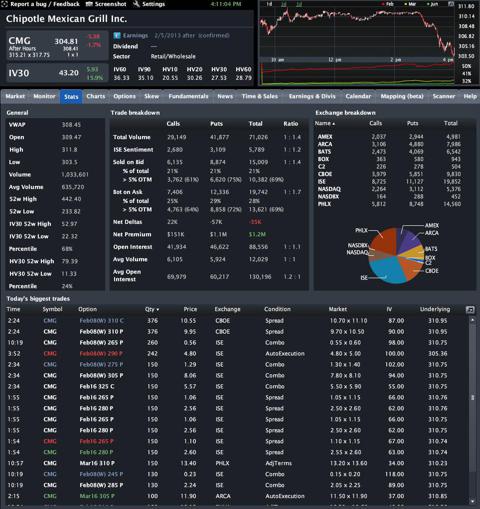480x509 pixels.
Task: Sort biggest trades by Price column
Action: (x=190, y=309)
